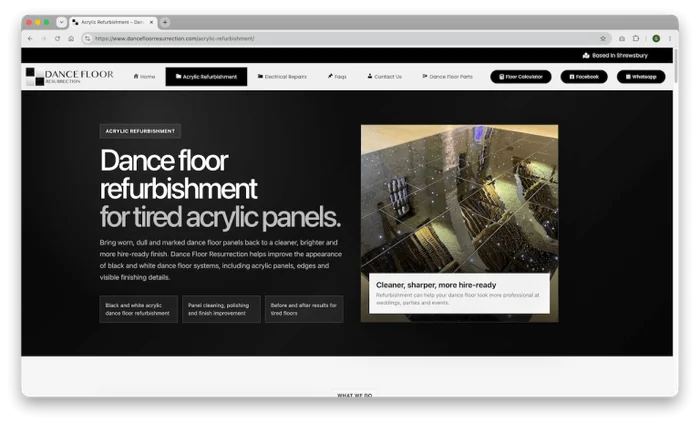Screen dimensions: 700x425
Task: Open the browser home page icon
Action: [x=71, y=39]
